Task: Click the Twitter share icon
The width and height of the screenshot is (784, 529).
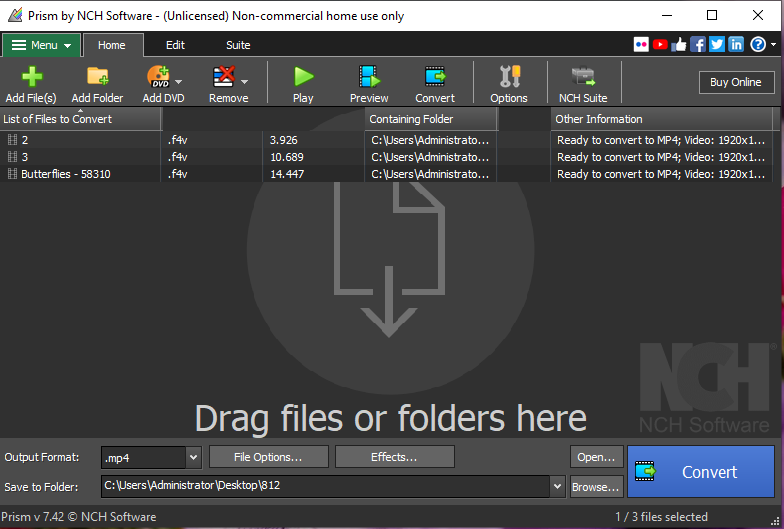Action: pos(717,44)
